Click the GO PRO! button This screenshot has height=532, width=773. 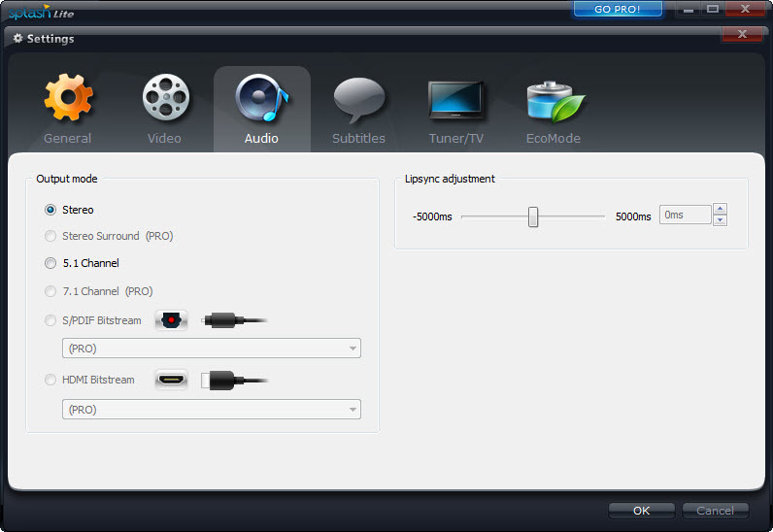618,10
